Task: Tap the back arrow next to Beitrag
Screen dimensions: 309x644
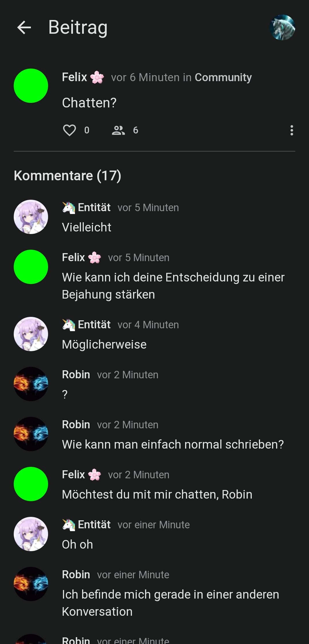Action: [24, 28]
